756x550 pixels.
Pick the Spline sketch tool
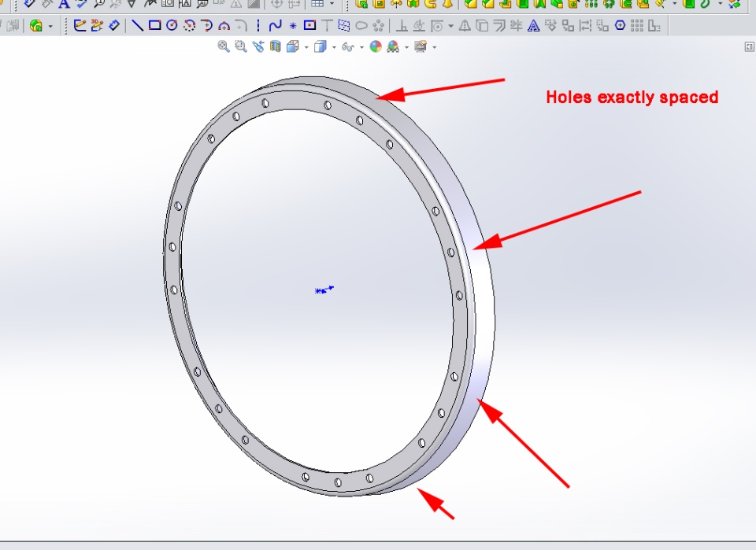tap(276, 25)
